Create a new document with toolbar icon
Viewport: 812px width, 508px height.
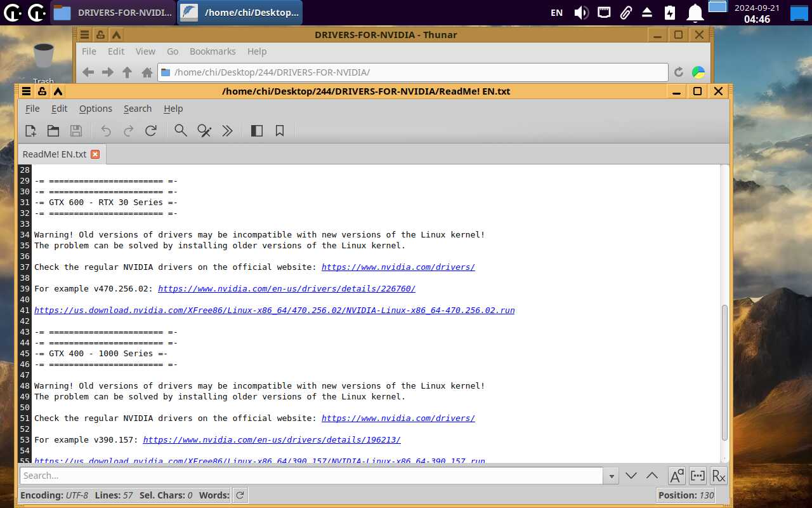coord(30,131)
